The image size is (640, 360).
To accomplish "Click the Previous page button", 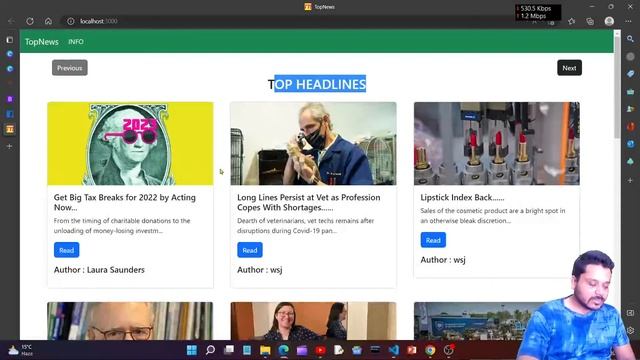I will 69,68.
